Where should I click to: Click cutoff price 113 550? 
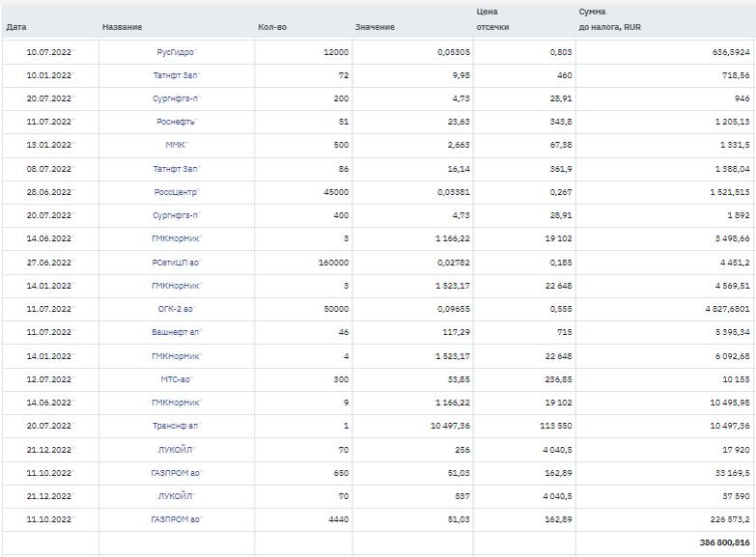556,426
